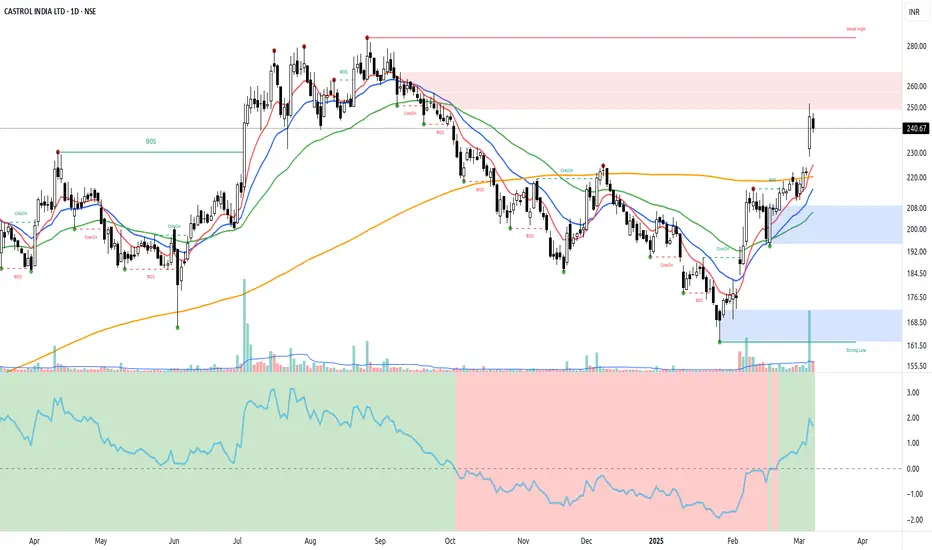
Task: Click the Mar label on time axis
Action: (x=799, y=541)
